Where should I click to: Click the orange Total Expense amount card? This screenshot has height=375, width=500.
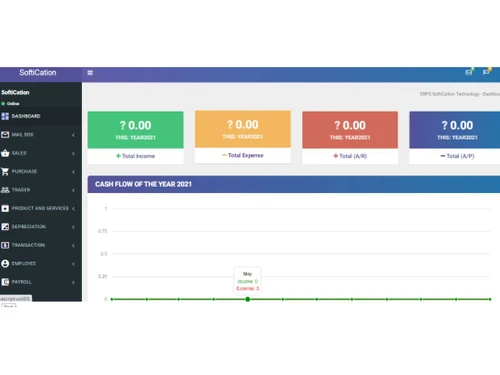pyautogui.click(x=243, y=129)
